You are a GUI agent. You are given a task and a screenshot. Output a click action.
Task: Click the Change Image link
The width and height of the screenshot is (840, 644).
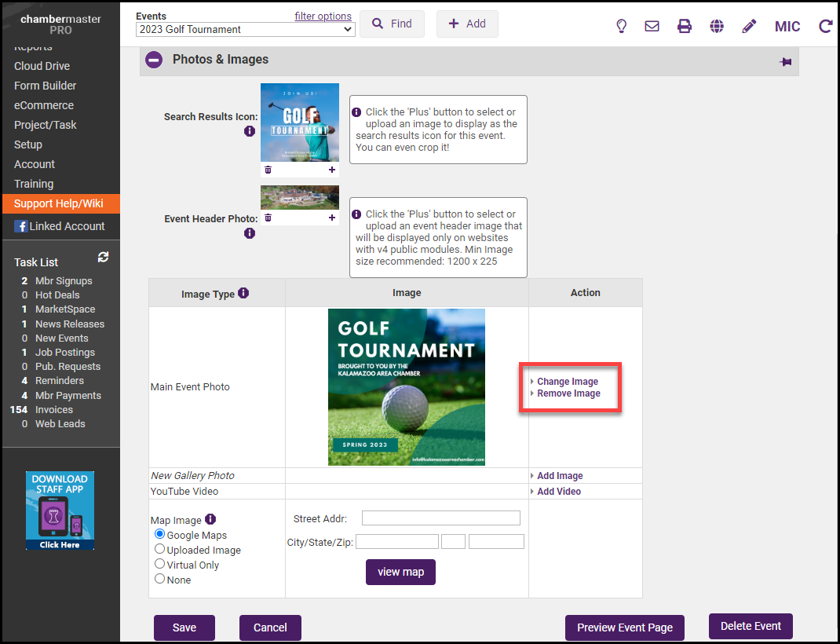(x=567, y=382)
